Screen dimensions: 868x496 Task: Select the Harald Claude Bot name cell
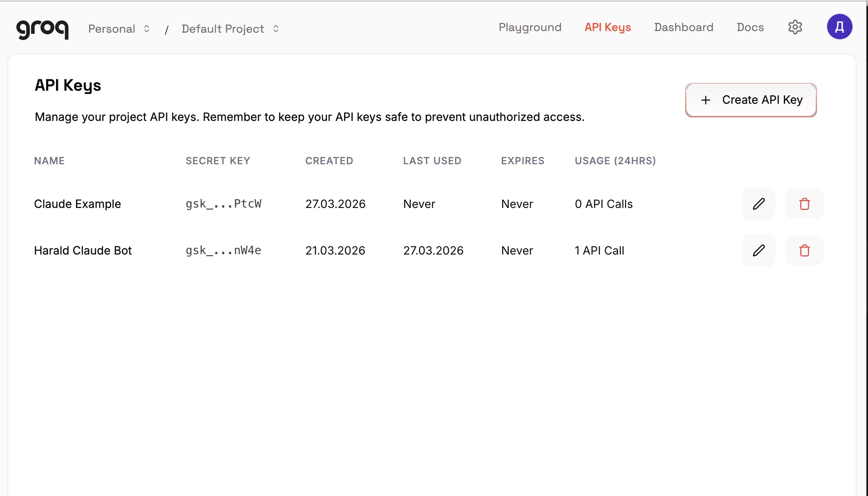83,250
